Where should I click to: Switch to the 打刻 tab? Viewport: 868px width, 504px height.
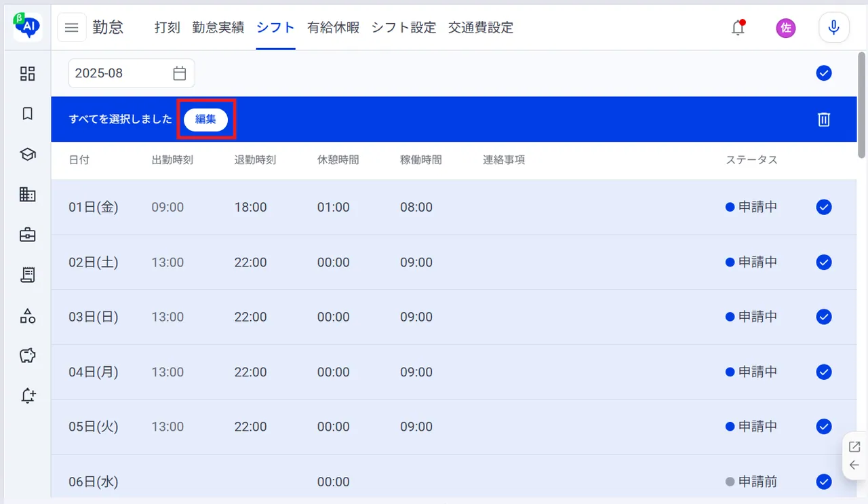click(167, 28)
